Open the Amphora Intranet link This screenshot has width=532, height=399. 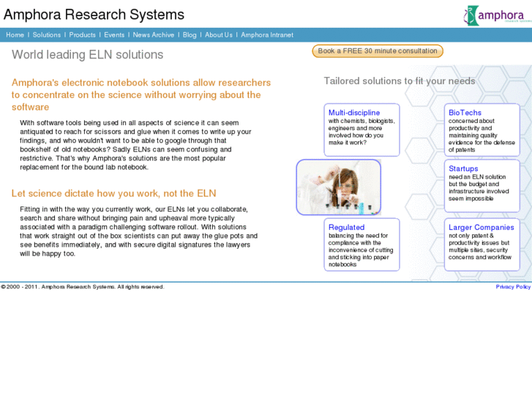coord(267,35)
